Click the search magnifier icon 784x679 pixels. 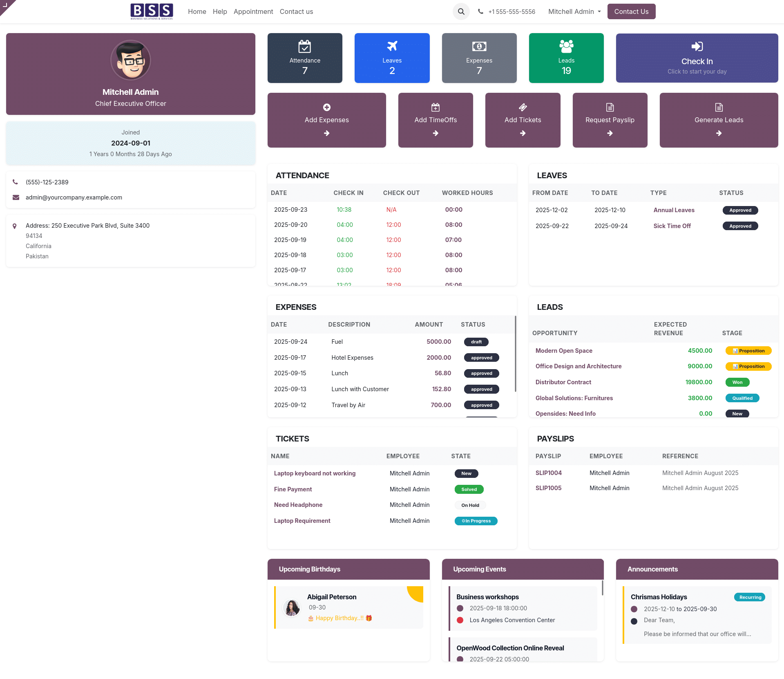click(461, 11)
